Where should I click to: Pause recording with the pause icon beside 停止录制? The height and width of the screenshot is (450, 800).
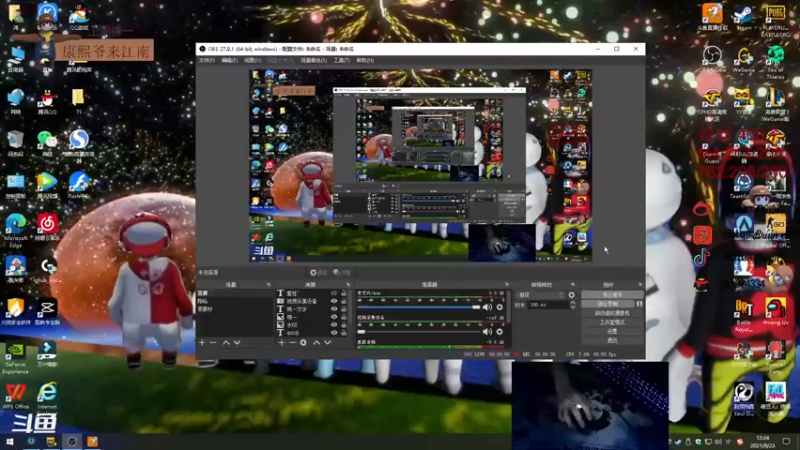(639, 304)
